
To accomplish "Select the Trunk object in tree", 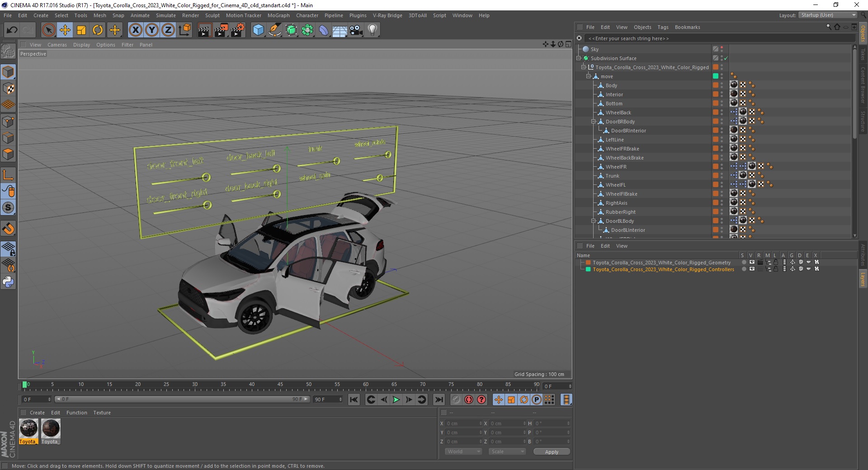I will coord(612,176).
